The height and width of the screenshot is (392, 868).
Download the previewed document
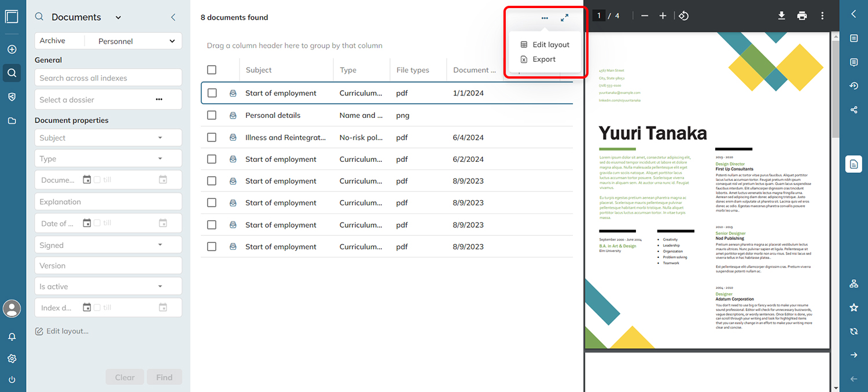click(x=781, y=16)
